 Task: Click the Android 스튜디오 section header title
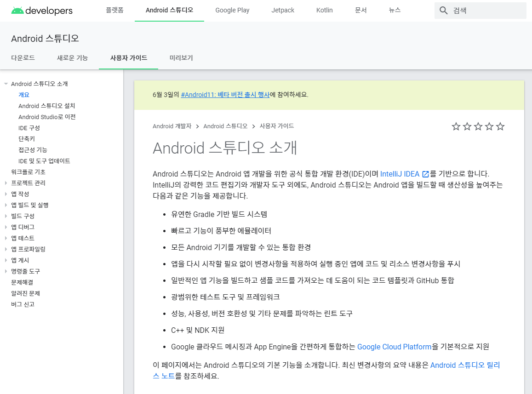click(45, 38)
